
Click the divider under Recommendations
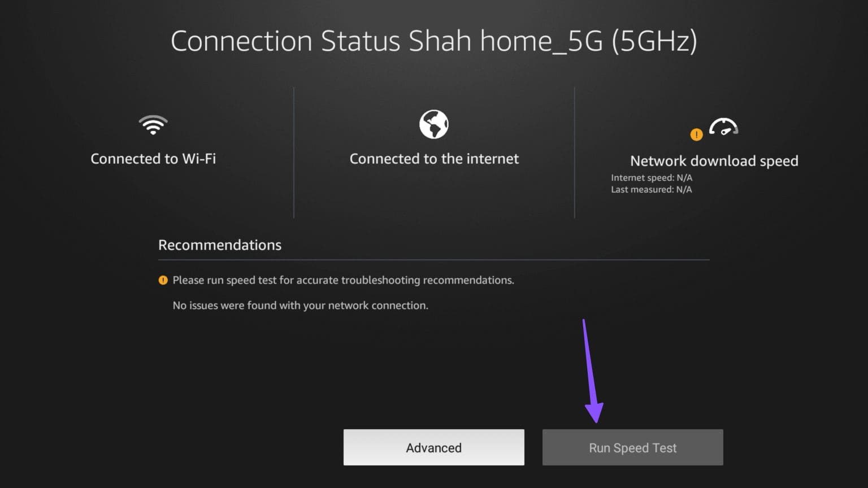[x=433, y=259]
